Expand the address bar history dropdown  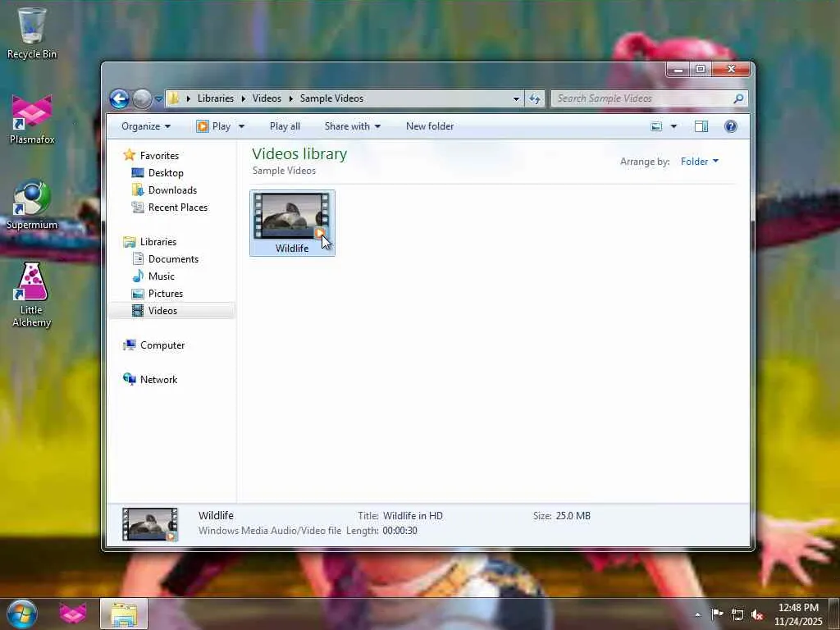pyautogui.click(x=516, y=98)
